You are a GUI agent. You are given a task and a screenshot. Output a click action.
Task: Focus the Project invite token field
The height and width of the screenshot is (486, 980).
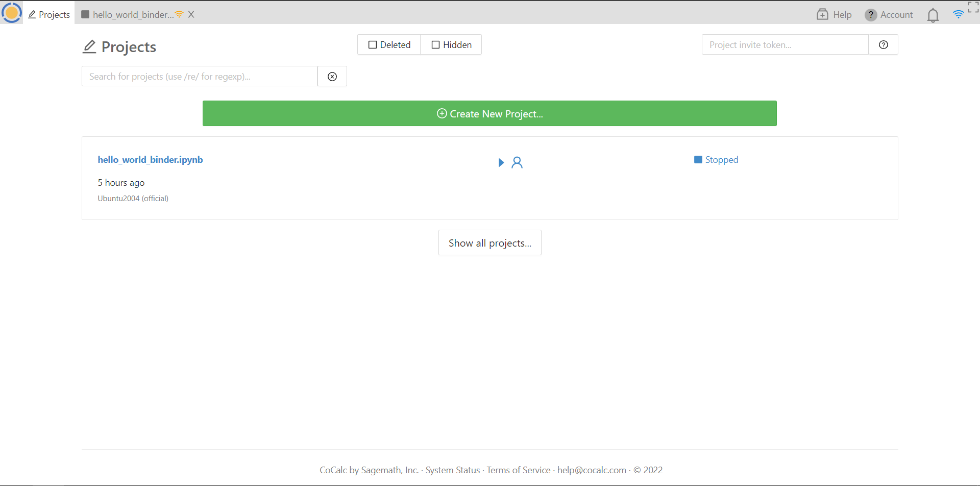click(x=785, y=45)
